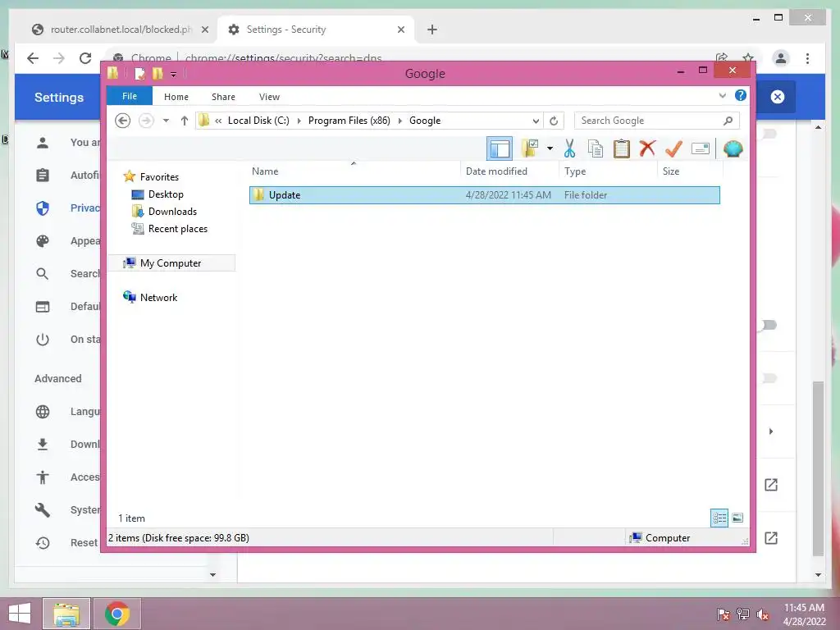Open Chrome from taskbar
This screenshot has height=630, width=840.
click(117, 614)
